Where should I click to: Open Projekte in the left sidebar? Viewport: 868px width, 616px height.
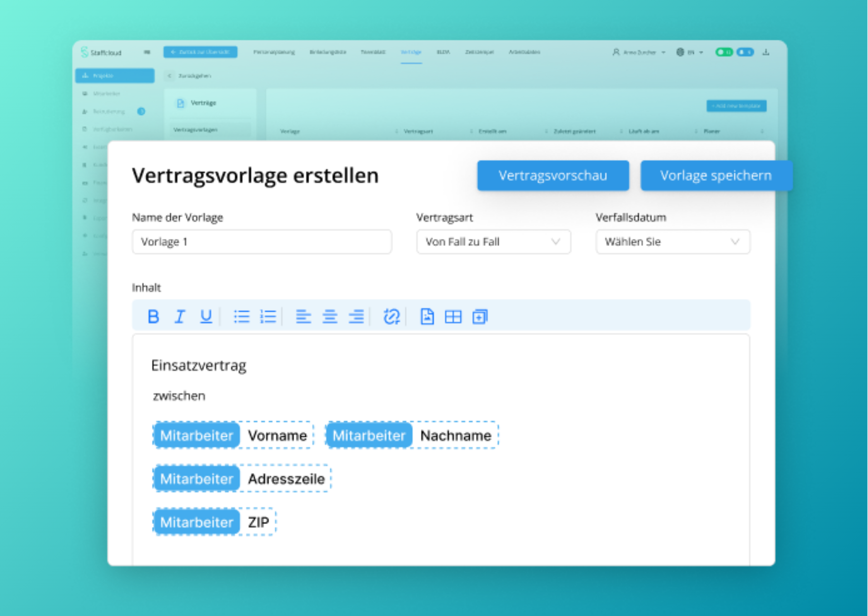click(x=115, y=76)
